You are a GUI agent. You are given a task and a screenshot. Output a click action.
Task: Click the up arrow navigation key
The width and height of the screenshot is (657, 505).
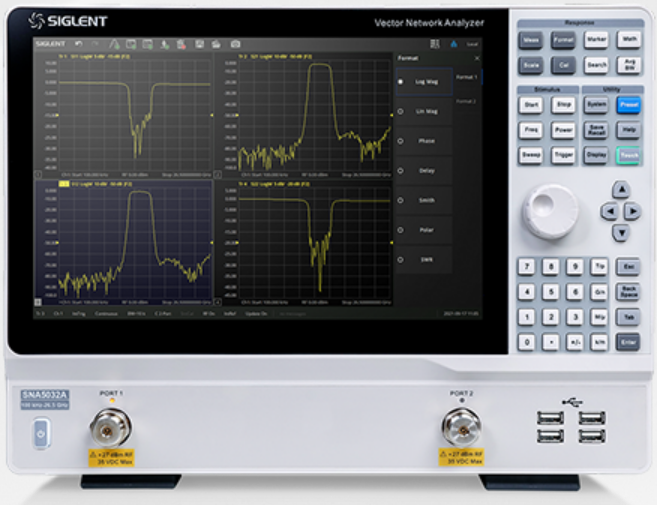621,190
